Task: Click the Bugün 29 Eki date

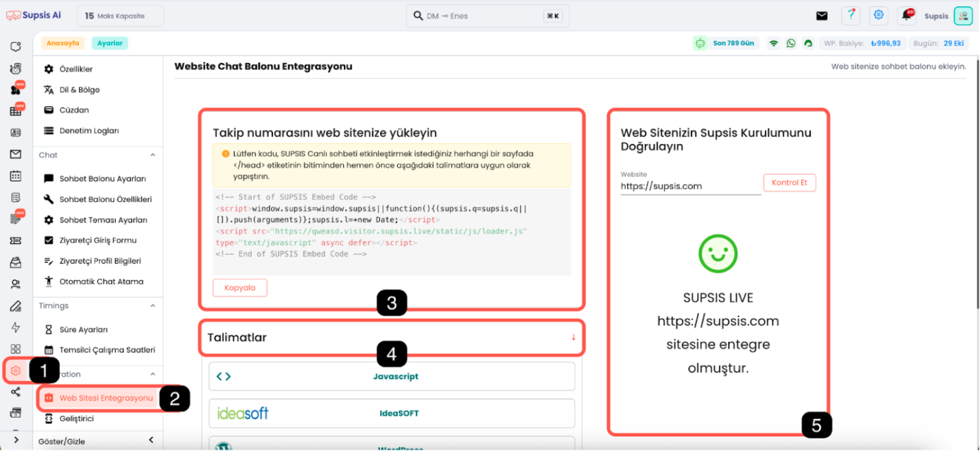Action: (x=939, y=44)
